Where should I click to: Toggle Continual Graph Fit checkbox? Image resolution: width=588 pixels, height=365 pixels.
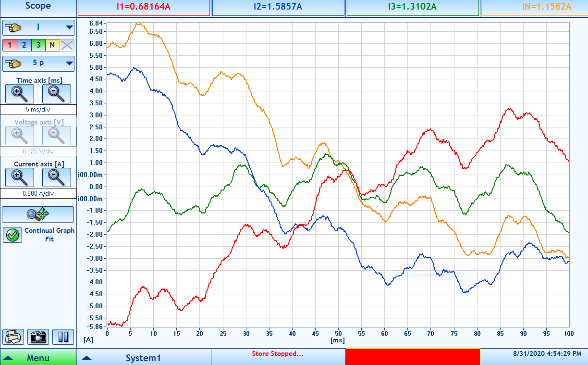tap(12, 235)
